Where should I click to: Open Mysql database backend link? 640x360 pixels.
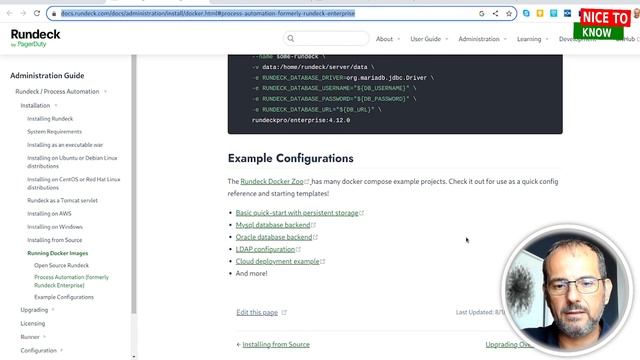click(x=273, y=225)
